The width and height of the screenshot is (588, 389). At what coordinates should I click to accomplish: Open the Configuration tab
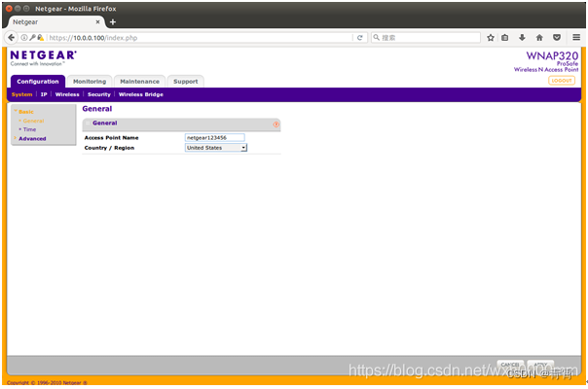pos(38,82)
